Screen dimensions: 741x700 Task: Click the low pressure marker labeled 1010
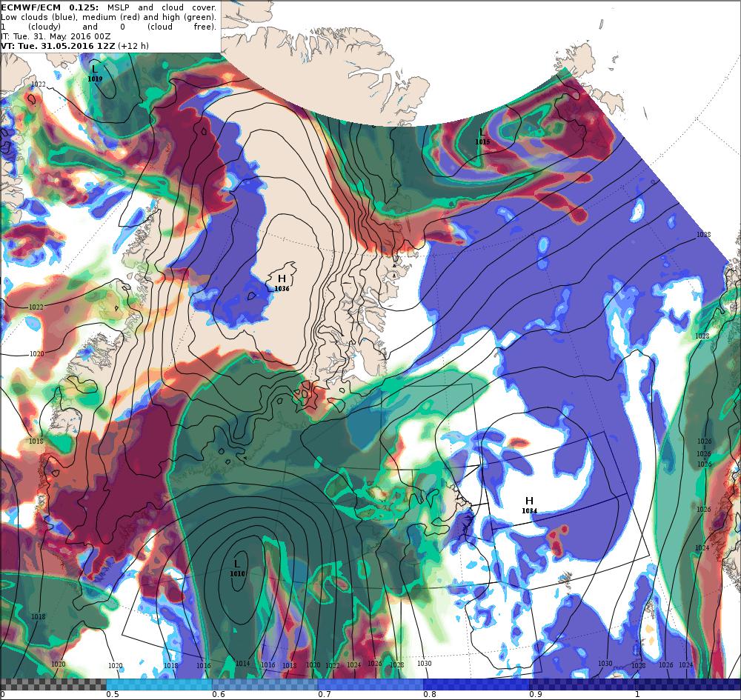[237, 568]
